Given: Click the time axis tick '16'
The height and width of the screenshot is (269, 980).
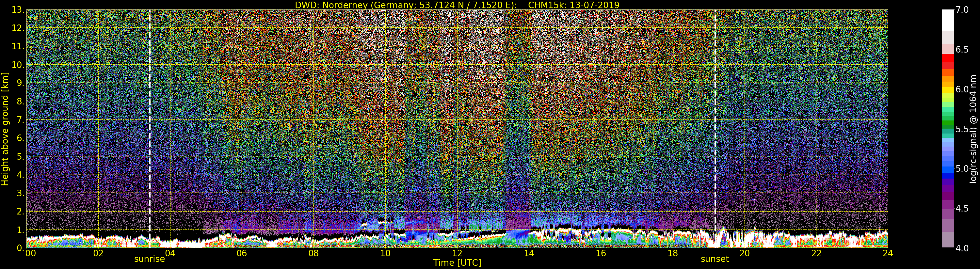Looking at the screenshot, I should [601, 253].
